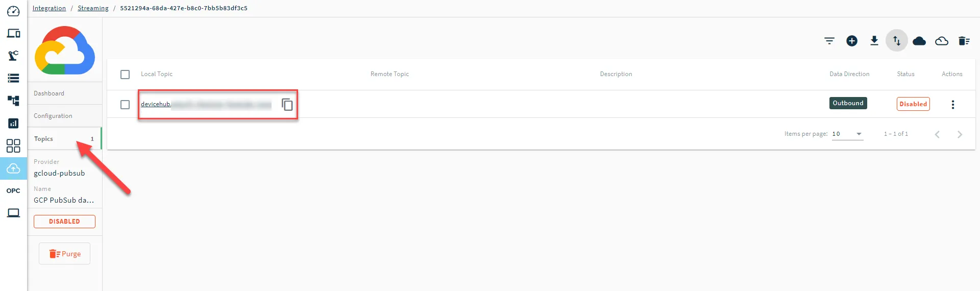Select all topics header checkbox

coord(125,75)
